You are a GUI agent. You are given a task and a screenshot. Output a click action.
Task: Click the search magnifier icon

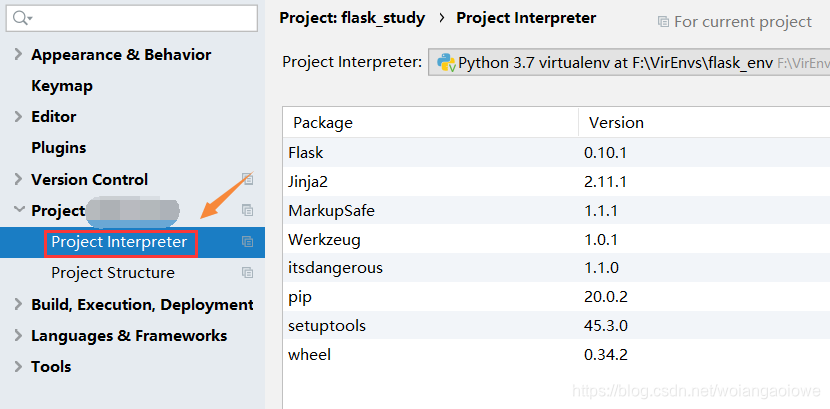tap(21, 18)
